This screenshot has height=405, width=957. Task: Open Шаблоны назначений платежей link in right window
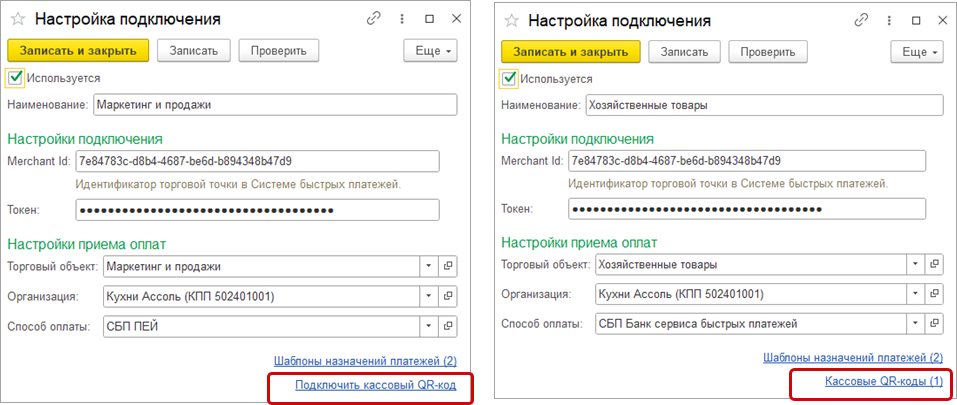[853, 358]
